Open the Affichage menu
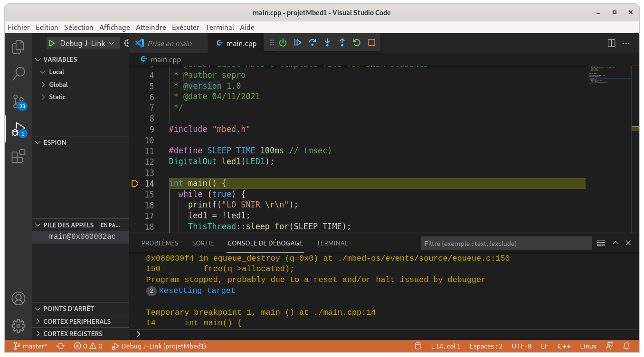Viewport: 644px width, 357px height. point(114,28)
